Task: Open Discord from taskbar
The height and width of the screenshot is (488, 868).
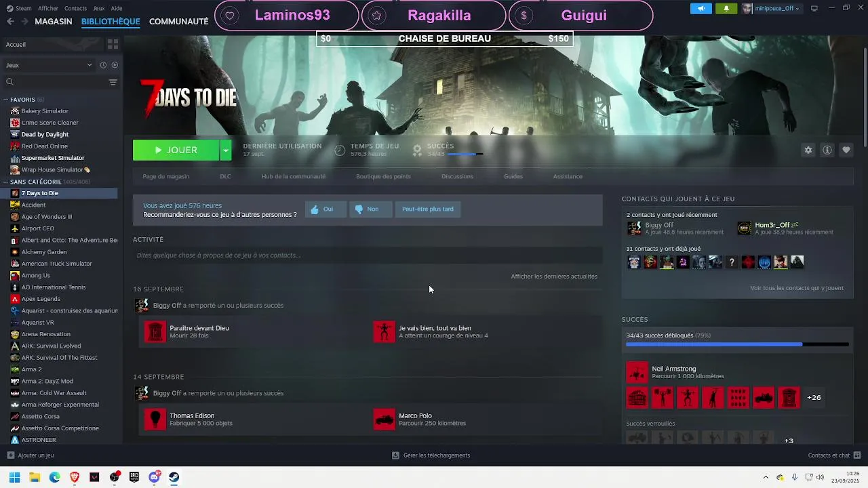Action: 154,477
